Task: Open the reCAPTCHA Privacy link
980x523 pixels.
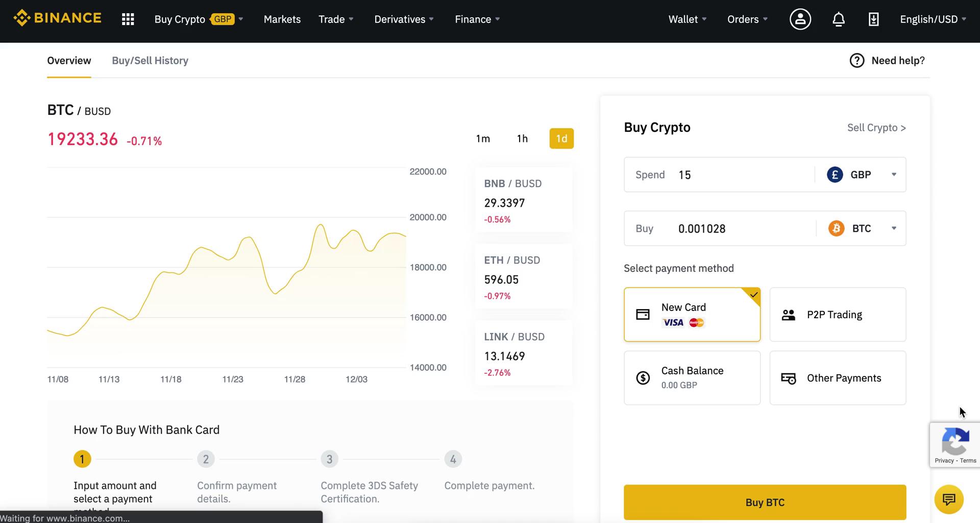Action: pyautogui.click(x=944, y=461)
